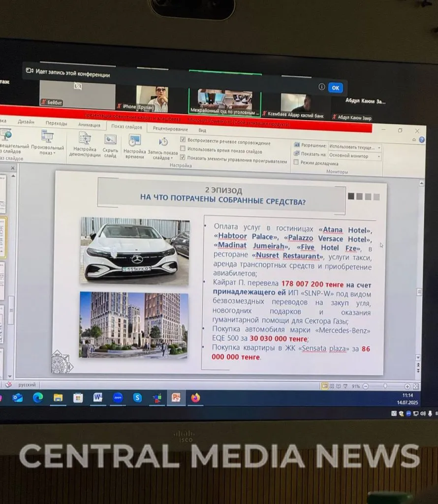Open Skype from the taskbar
The width and height of the screenshot is (438, 504).
(137, 398)
